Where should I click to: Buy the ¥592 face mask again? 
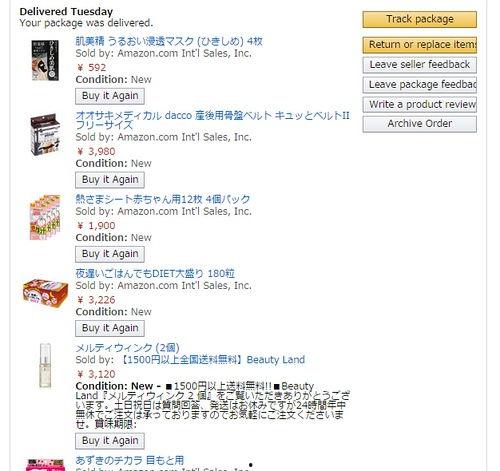pyautogui.click(x=110, y=96)
